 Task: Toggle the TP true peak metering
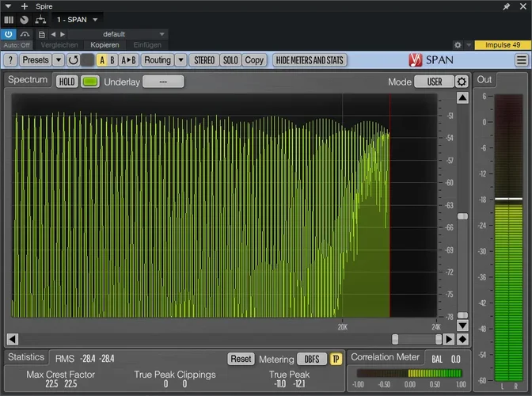coord(336,359)
